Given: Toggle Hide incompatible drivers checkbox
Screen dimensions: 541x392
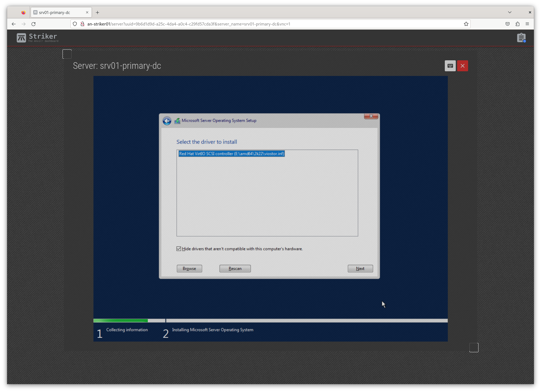Looking at the screenshot, I should (x=179, y=249).
